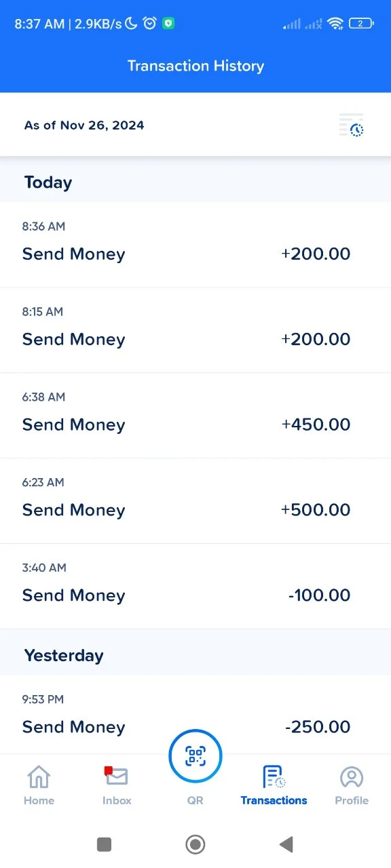Tap the QR scanner circle button

(195, 755)
